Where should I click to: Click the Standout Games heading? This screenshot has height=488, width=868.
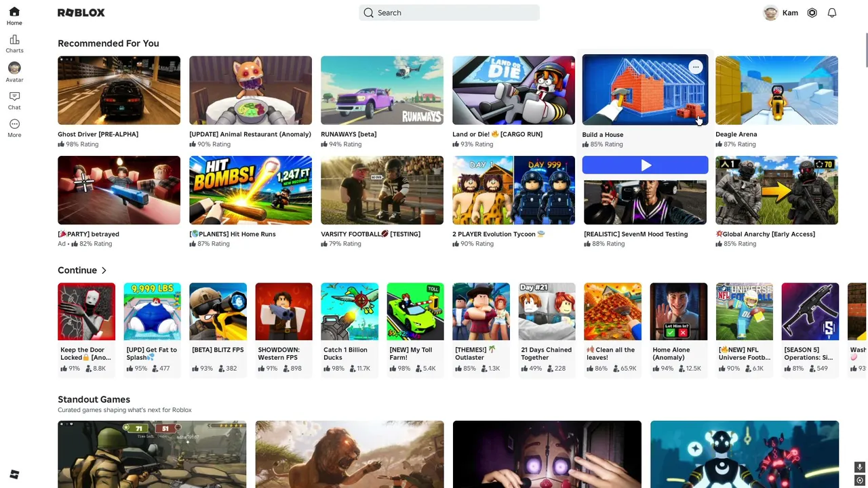(x=94, y=399)
